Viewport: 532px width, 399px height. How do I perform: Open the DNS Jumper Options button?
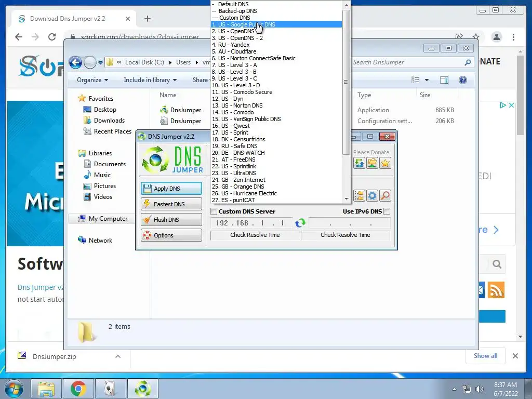(x=171, y=235)
